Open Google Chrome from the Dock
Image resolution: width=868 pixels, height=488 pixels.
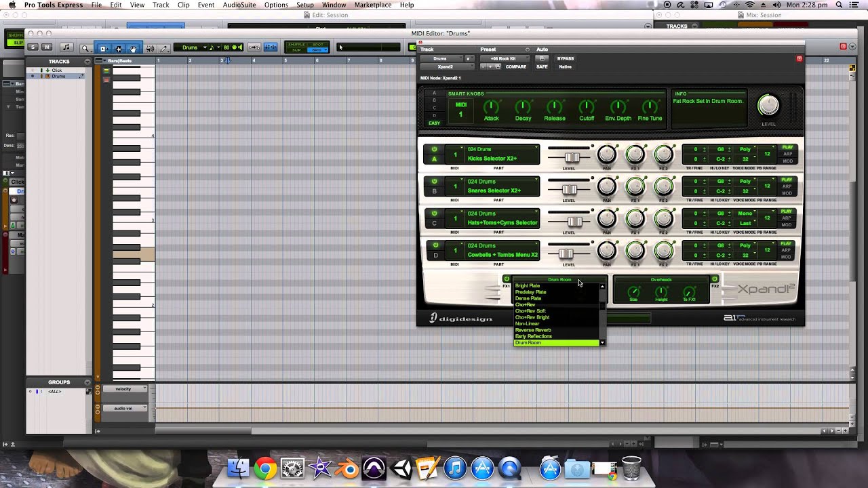[265, 468]
